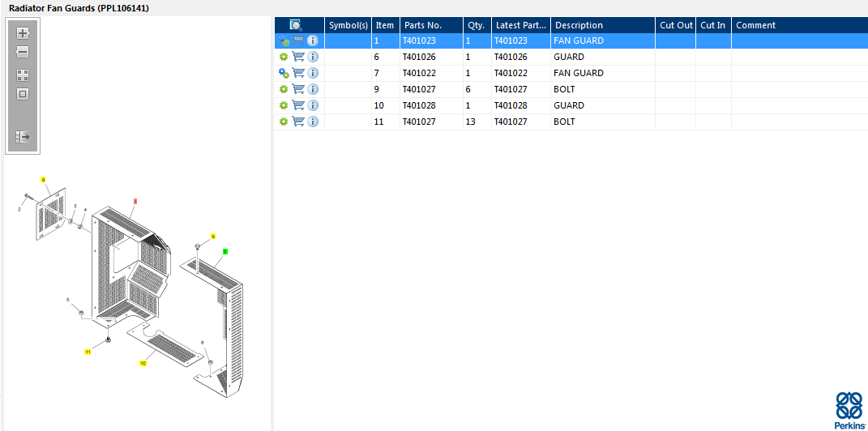The width and height of the screenshot is (868, 431).
Task: Click the Cut Out column header
Action: click(x=676, y=25)
